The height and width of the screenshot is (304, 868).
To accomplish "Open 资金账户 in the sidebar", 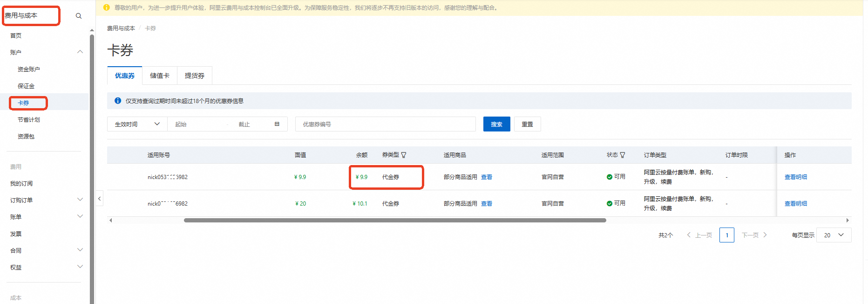I will (x=29, y=69).
